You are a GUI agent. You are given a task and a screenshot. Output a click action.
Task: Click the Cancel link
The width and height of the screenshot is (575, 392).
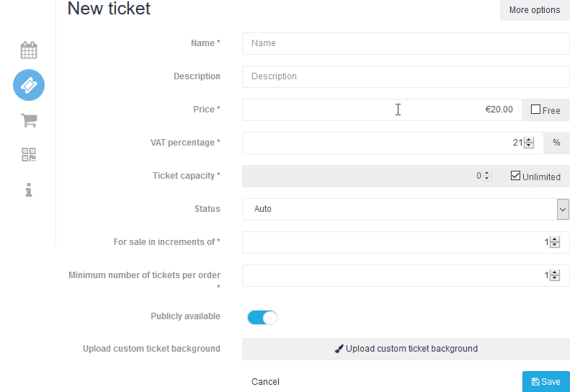pos(265,382)
